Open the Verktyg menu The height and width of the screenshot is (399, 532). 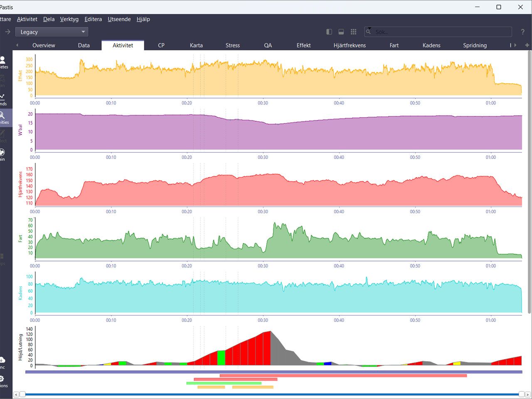click(x=69, y=19)
